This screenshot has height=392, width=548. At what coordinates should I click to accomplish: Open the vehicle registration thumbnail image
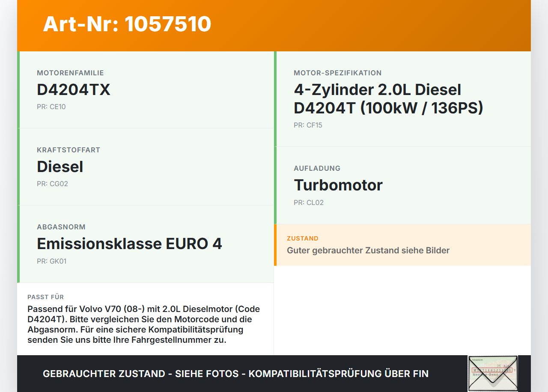click(493, 373)
